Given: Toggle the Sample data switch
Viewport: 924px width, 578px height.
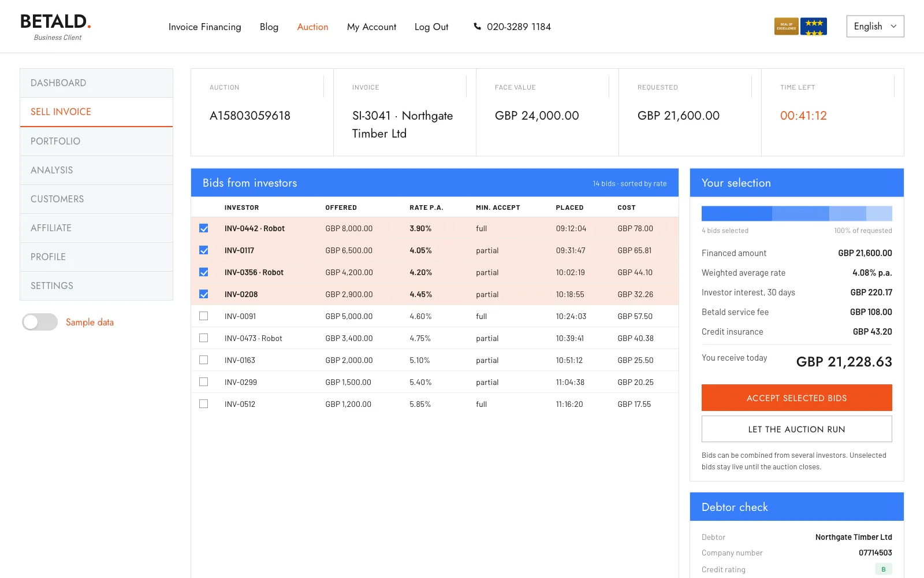Looking at the screenshot, I should point(40,322).
